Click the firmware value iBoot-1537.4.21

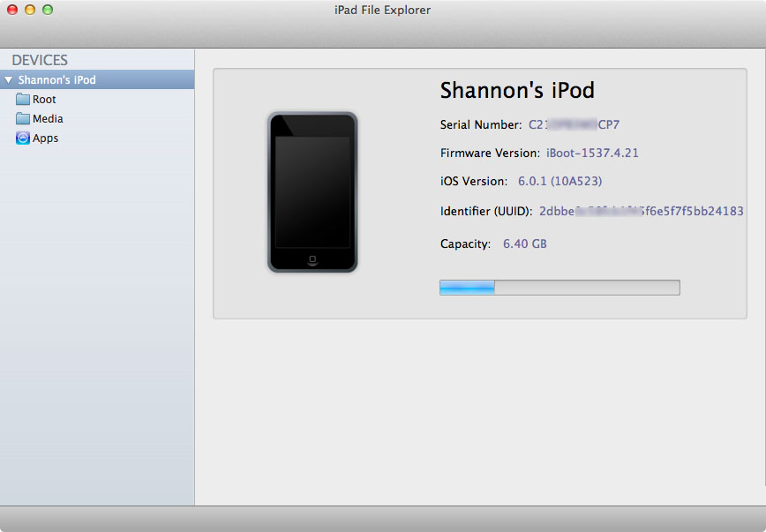592,153
